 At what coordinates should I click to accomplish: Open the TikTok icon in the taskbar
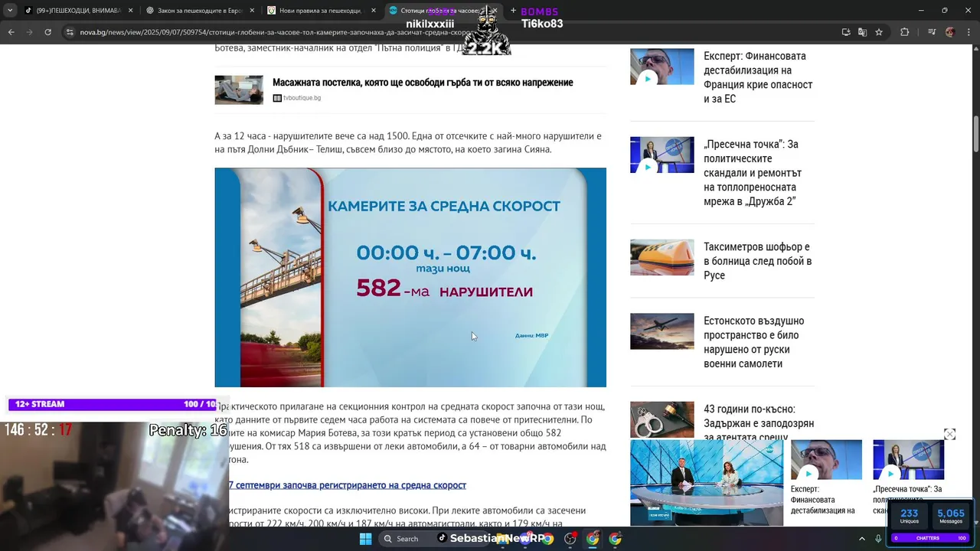(442, 538)
